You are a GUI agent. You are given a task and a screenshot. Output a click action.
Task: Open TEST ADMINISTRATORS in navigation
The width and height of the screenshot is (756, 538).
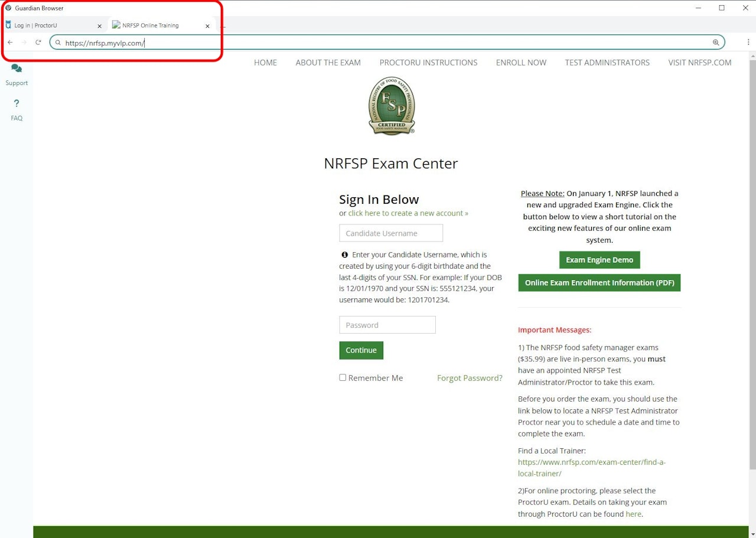coord(607,63)
